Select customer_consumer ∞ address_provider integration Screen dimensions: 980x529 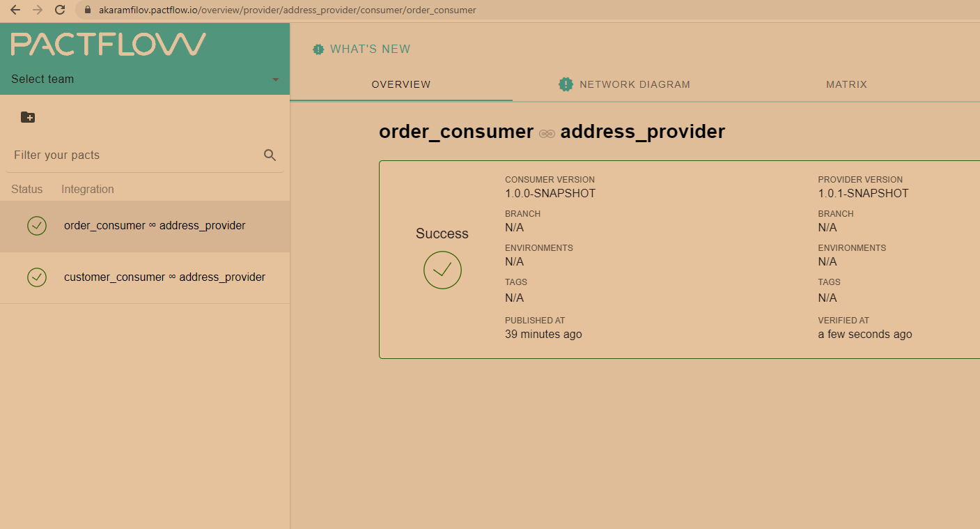point(145,277)
